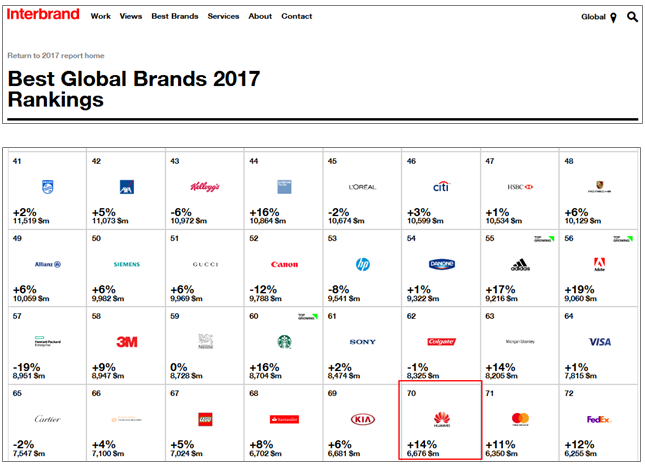This screenshot has height=467, width=645.
Task: Open the adidas top growing tile
Action: pos(519,264)
